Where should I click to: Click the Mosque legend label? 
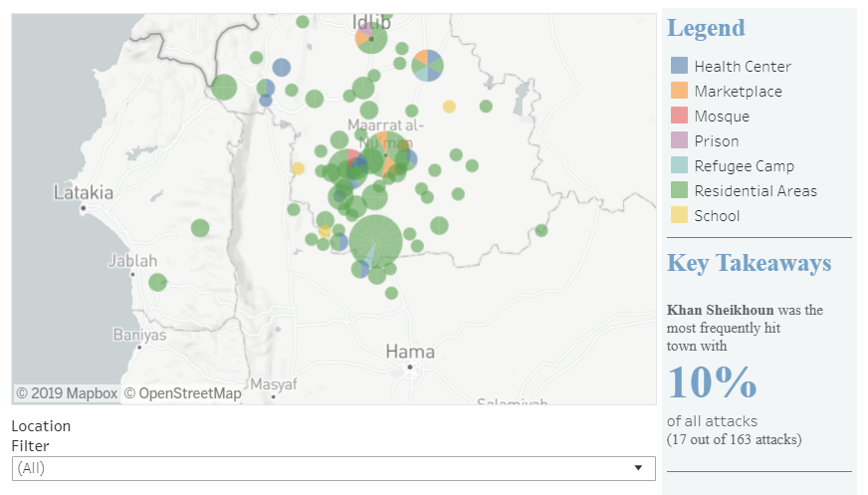click(722, 117)
